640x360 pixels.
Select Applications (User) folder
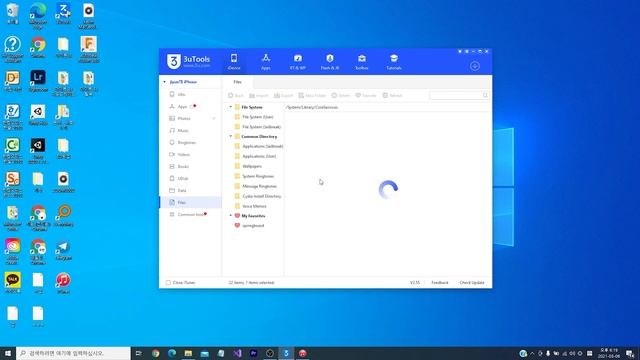pos(259,156)
